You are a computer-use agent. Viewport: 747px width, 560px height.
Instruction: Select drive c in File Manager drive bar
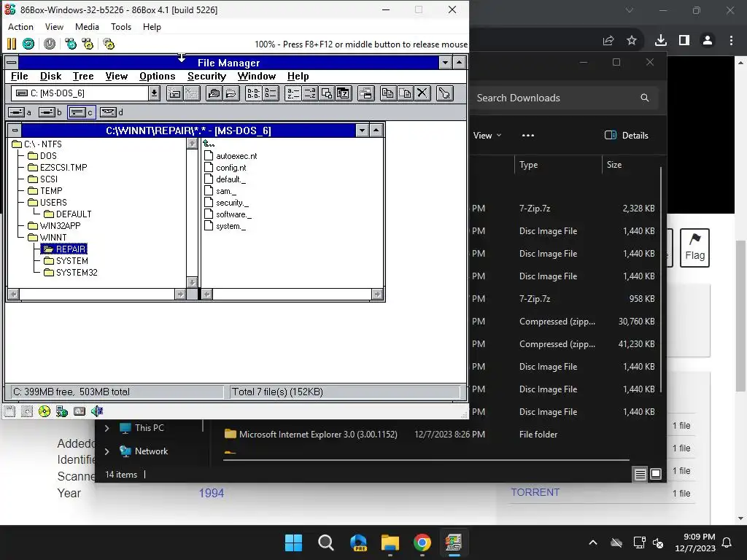coord(82,112)
